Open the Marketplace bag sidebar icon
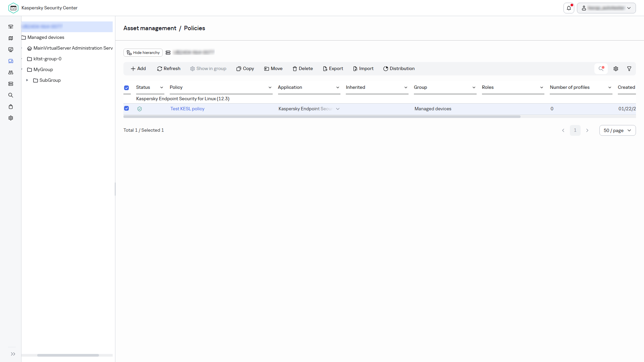 point(11,107)
